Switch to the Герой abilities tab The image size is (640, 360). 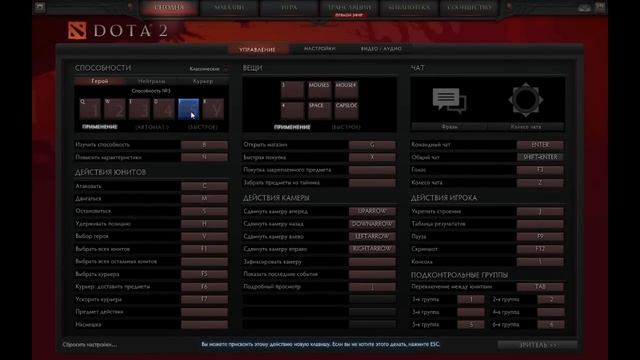pos(100,81)
